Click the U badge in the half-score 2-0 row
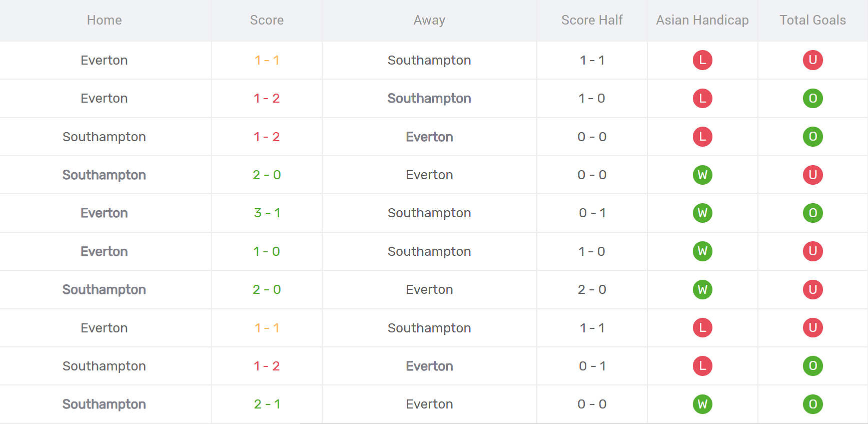868x424 pixels. pyautogui.click(x=812, y=289)
